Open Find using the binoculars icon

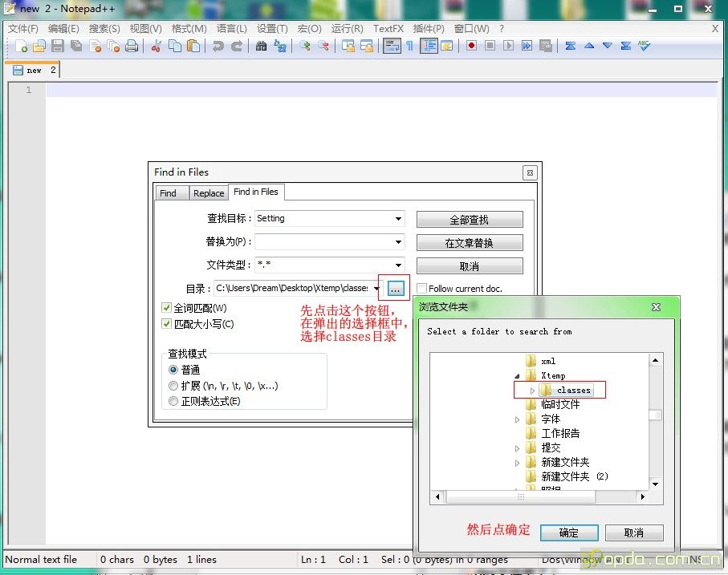[261, 46]
